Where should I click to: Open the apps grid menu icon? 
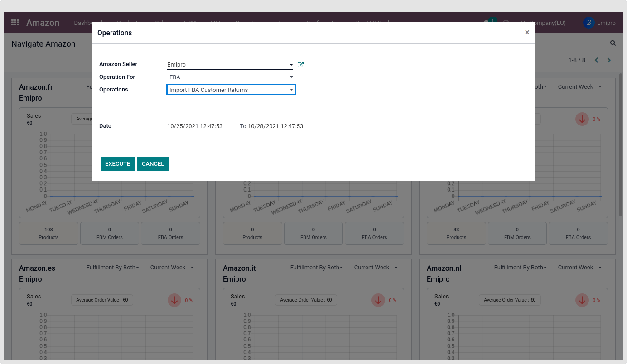[x=15, y=23]
